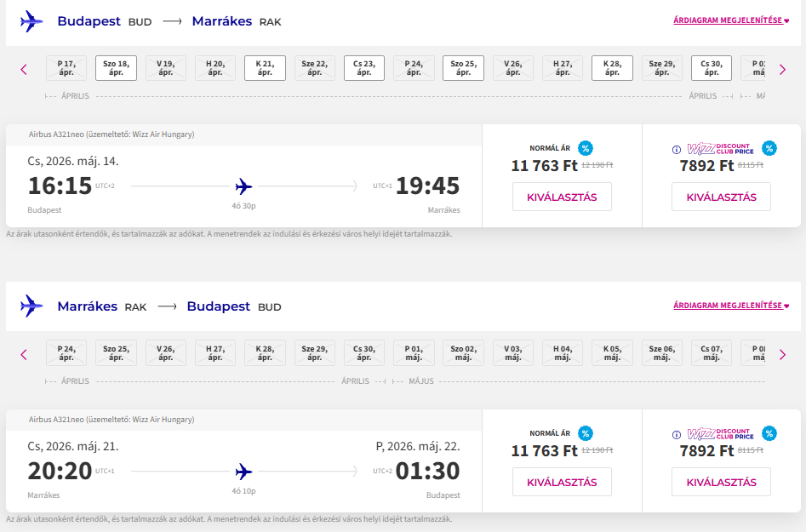The image size is (806, 532).
Task: Pick K 21, ápr. in outbound date strip
Action: click(x=265, y=68)
